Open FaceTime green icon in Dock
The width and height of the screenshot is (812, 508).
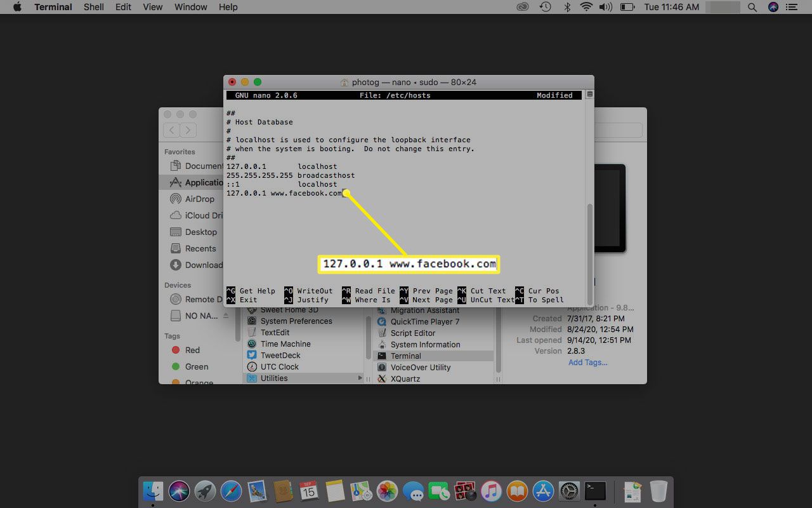click(439, 491)
